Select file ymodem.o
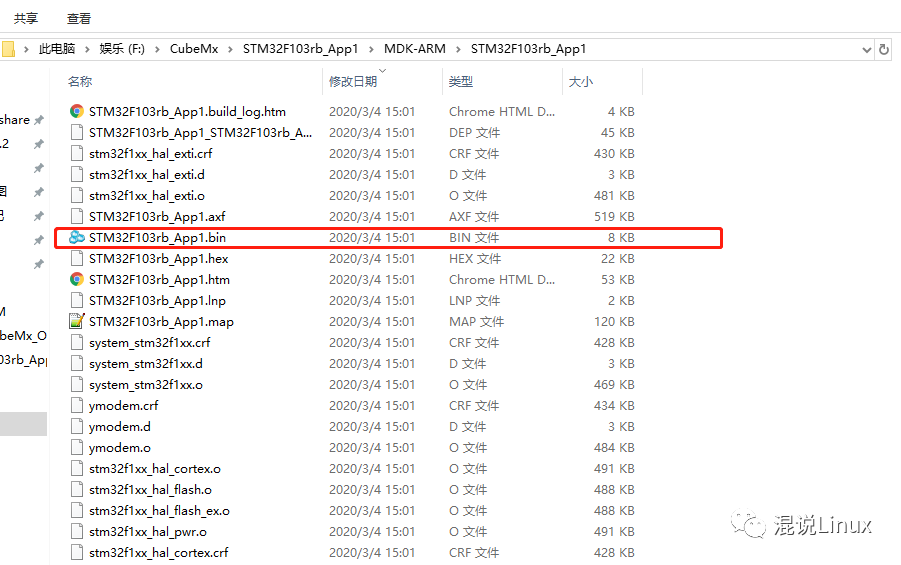The height and width of the screenshot is (565, 901). click(120, 448)
